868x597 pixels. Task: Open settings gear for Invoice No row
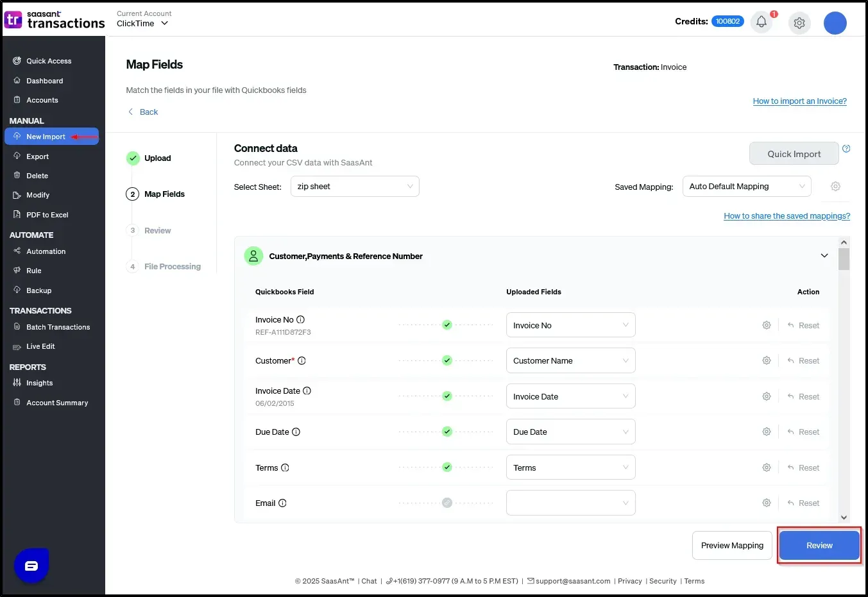pyautogui.click(x=766, y=325)
